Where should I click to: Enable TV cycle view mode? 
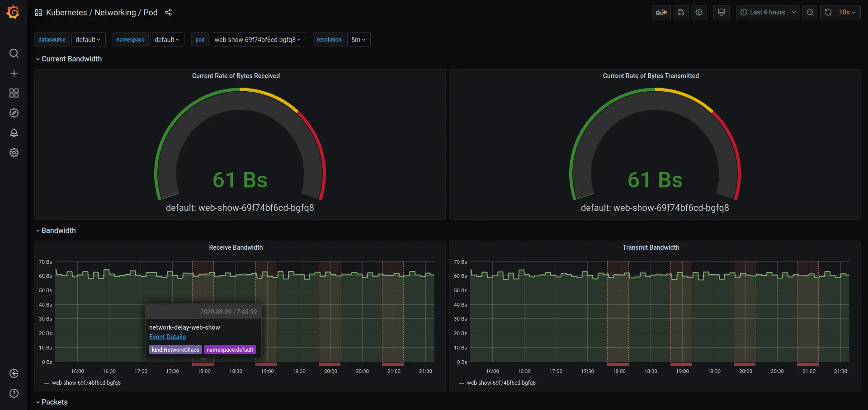(721, 12)
